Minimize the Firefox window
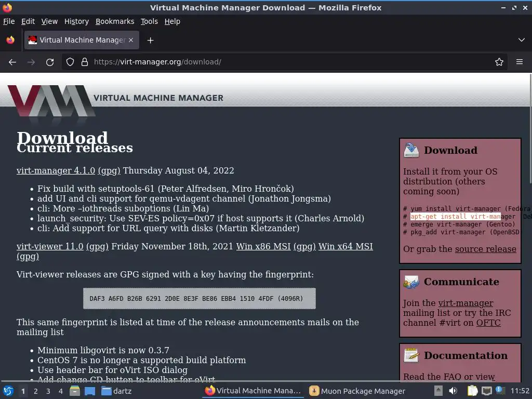The width and height of the screenshot is (532, 399). pyautogui.click(x=503, y=7)
